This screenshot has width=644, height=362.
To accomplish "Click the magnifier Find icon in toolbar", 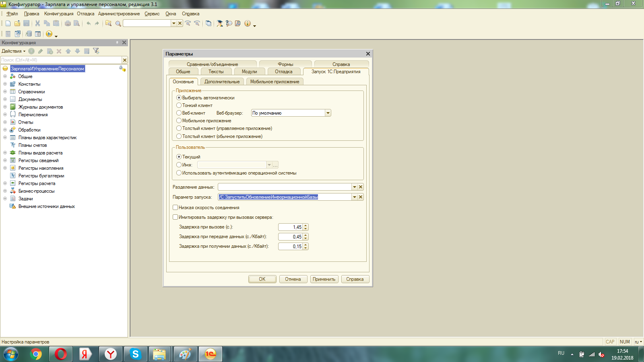I will point(118,23).
